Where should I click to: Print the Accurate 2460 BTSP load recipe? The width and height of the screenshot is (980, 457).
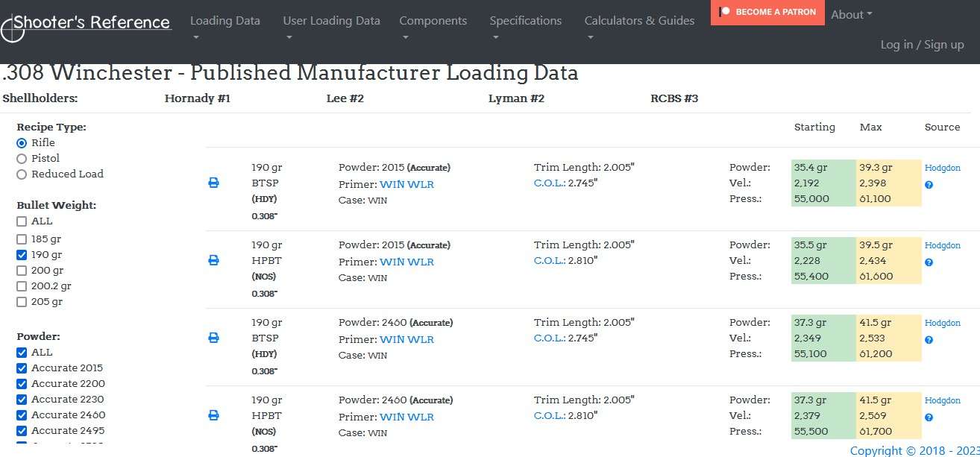[x=213, y=338]
